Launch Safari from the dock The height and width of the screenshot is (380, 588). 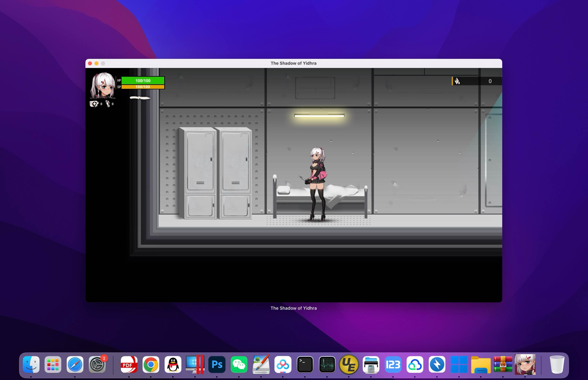(x=75, y=364)
